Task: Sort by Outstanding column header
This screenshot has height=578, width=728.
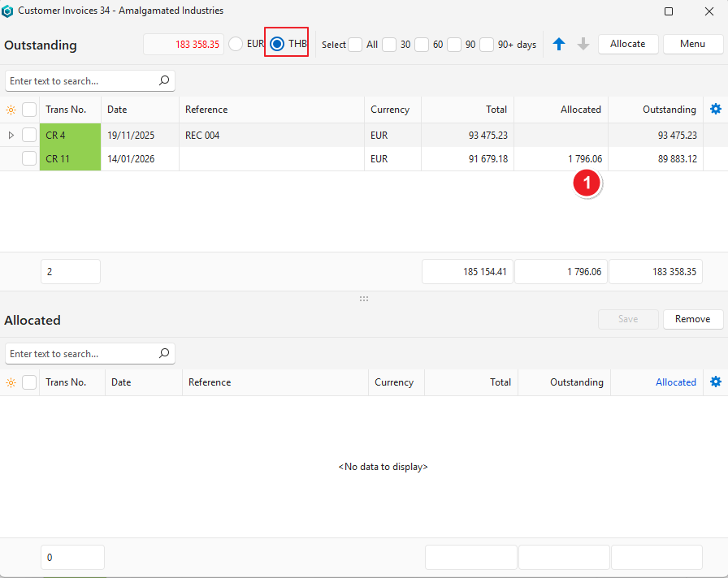Action: tap(669, 110)
